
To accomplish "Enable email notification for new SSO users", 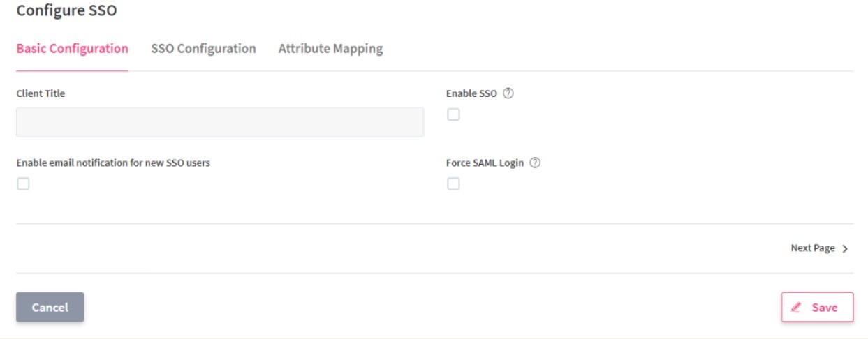I will 24,184.
